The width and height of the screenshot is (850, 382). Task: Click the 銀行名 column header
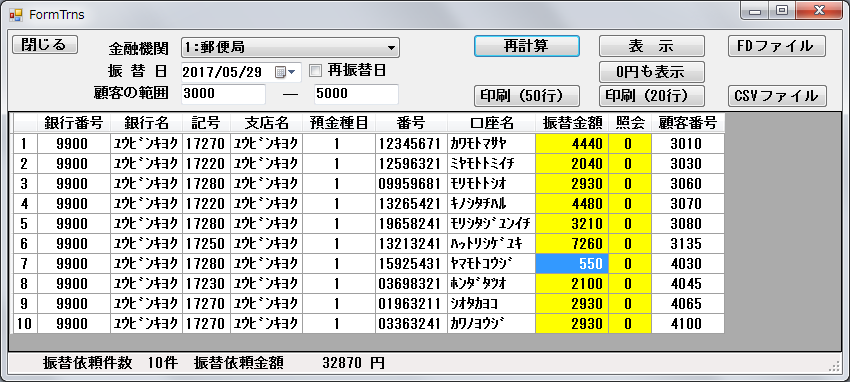tap(146, 123)
